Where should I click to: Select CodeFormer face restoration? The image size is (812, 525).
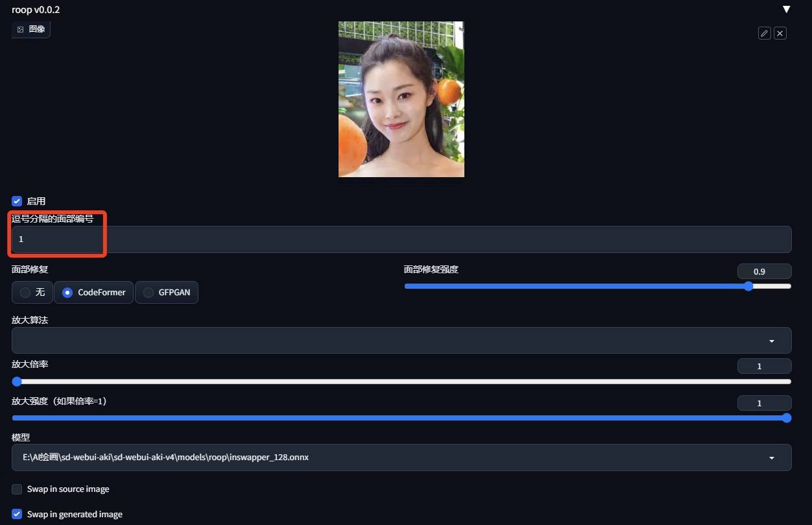(67, 293)
